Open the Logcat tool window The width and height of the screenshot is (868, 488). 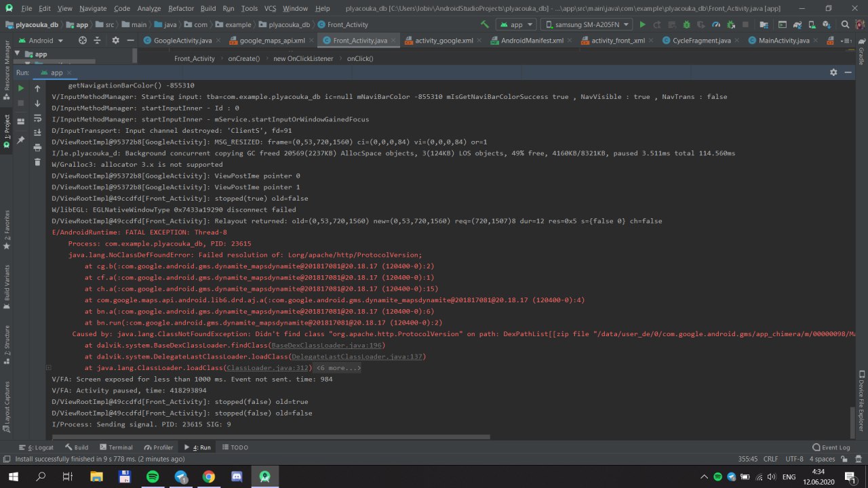click(37, 447)
